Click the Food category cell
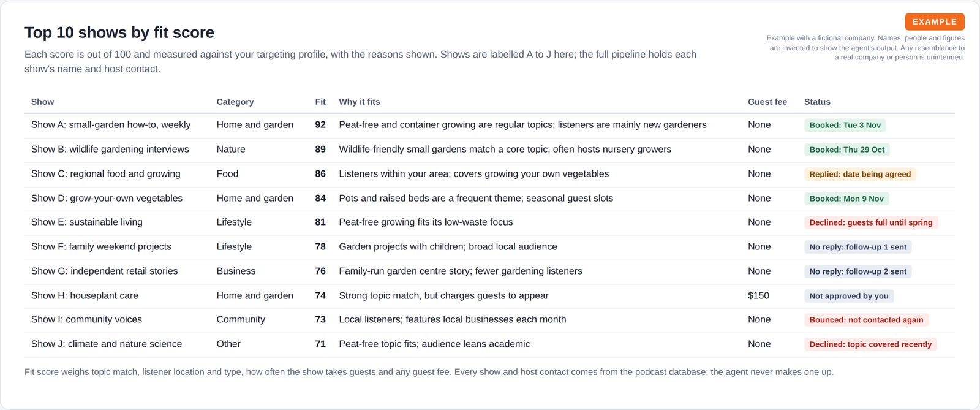Screen dimensions: 980x410 (x=227, y=174)
